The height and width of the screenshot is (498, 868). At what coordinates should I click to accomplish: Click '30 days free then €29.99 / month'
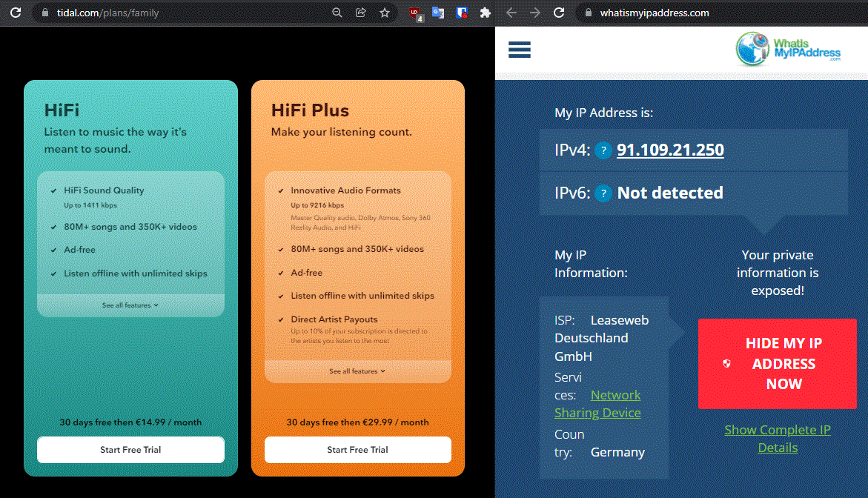coord(357,422)
